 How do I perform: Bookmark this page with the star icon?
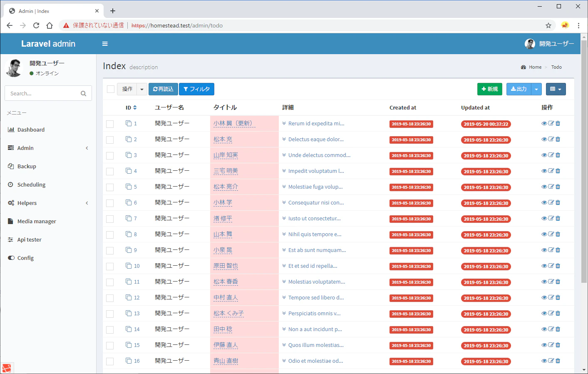548,25
